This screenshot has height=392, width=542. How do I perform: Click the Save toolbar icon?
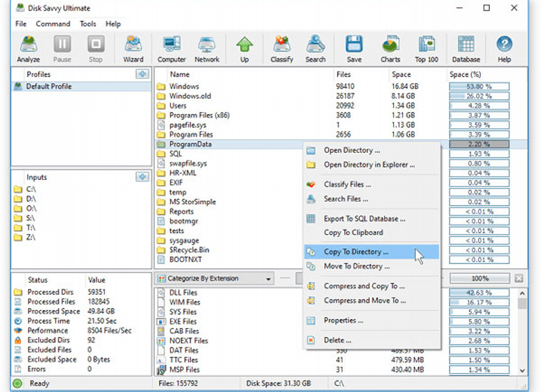coord(354,49)
